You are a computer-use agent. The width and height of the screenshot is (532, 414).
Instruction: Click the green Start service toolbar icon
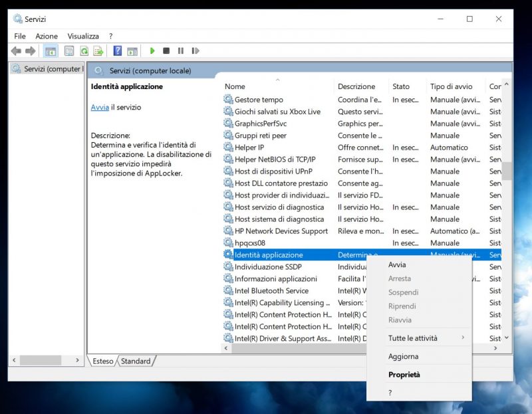152,51
